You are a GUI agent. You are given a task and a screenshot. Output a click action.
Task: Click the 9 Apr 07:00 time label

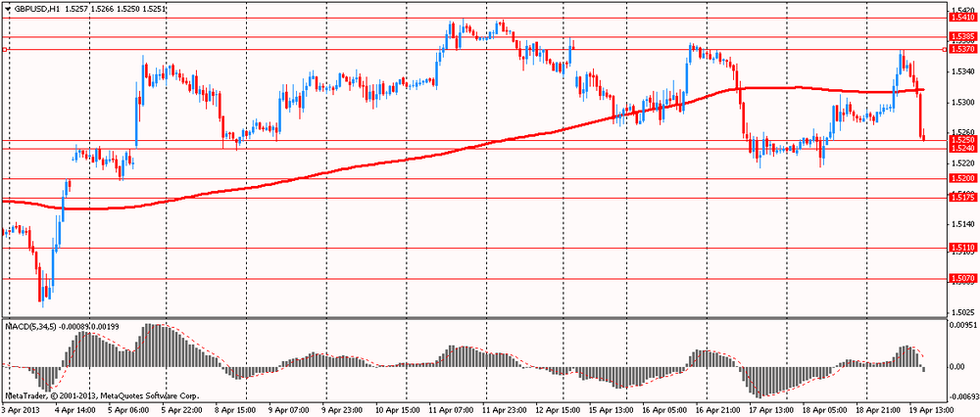(288, 410)
